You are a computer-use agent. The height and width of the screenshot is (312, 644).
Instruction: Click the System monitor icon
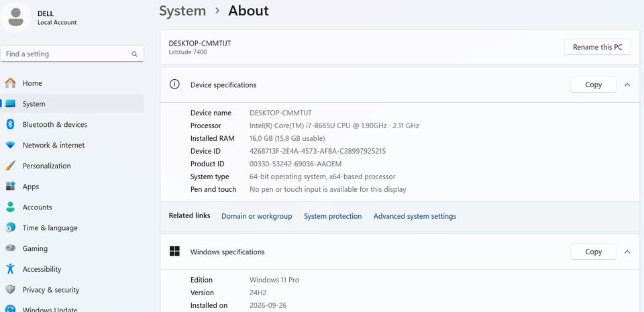point(10,104)
